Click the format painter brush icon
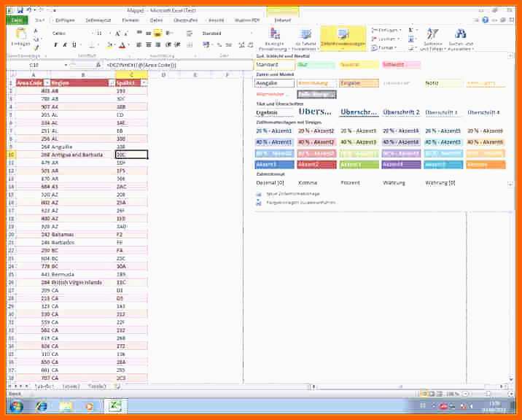Screen dimensions: 522x420 [36, 48]
